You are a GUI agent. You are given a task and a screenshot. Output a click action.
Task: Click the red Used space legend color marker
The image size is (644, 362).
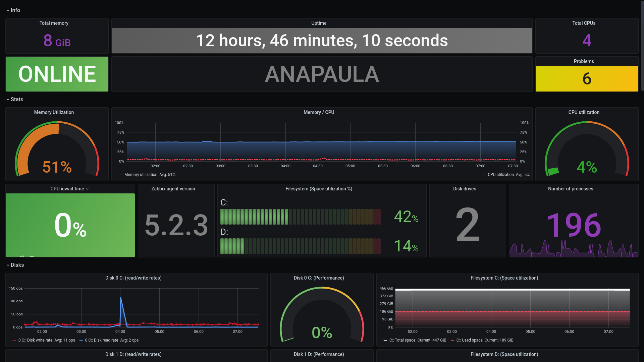(453, 341)
